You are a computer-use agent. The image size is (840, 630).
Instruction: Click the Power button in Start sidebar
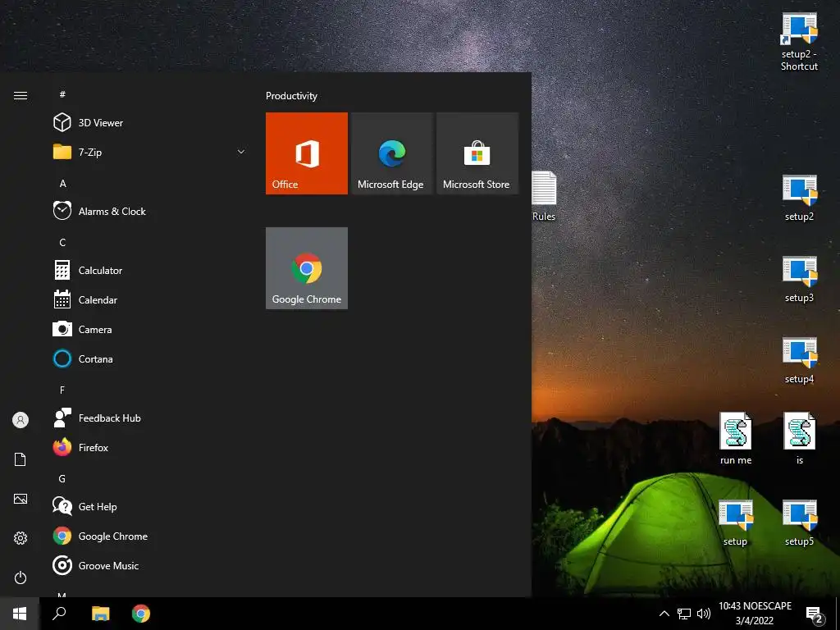tap(21, 577)
